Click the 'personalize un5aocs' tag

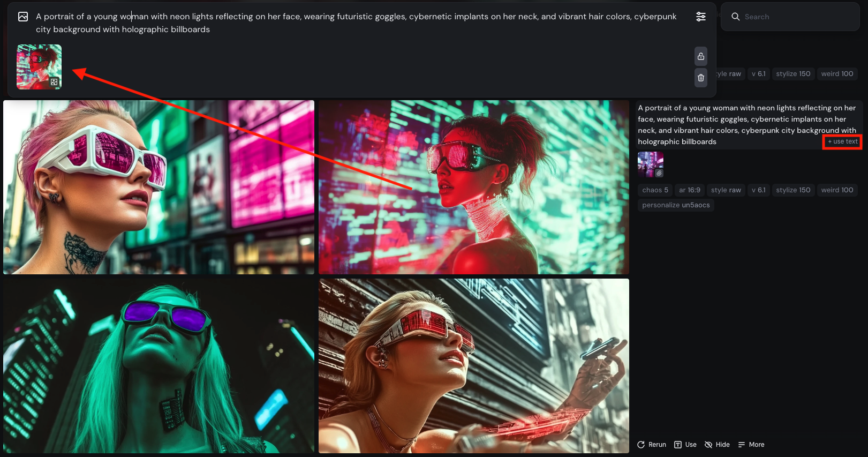tap(676, 205)
